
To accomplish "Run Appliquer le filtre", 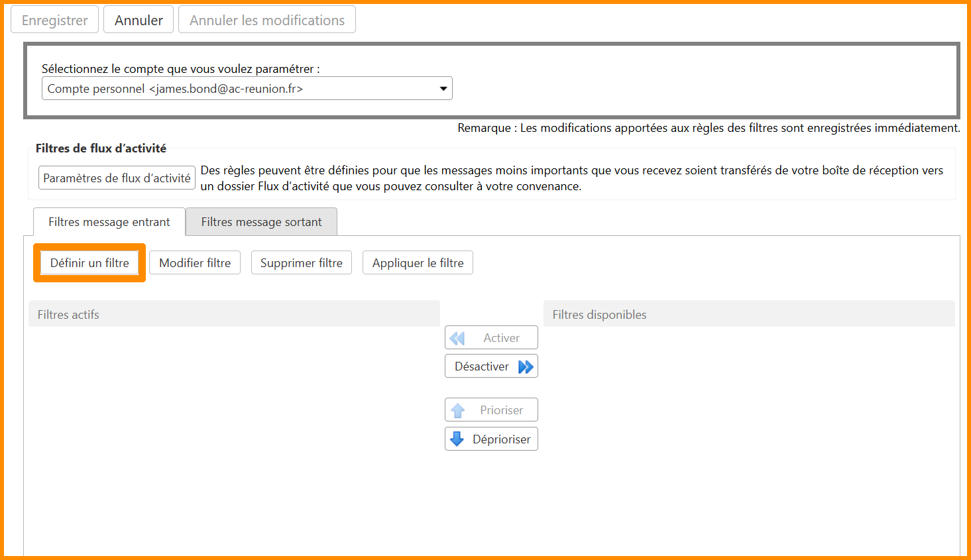I will tap(418, 263).
